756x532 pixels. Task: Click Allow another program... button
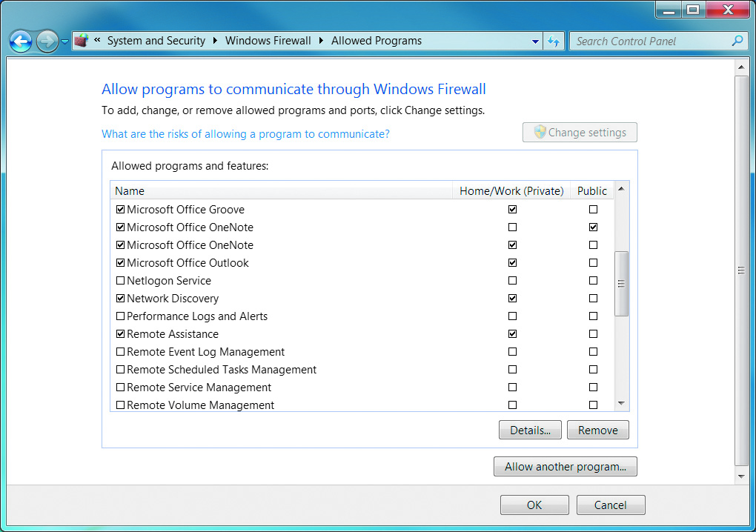565,467
